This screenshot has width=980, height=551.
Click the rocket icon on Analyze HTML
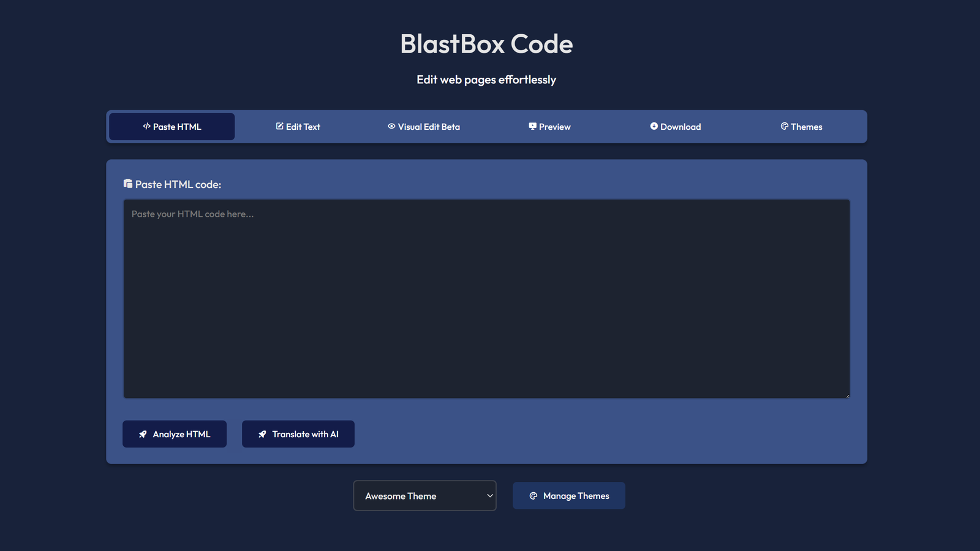[x=143, y=433]
